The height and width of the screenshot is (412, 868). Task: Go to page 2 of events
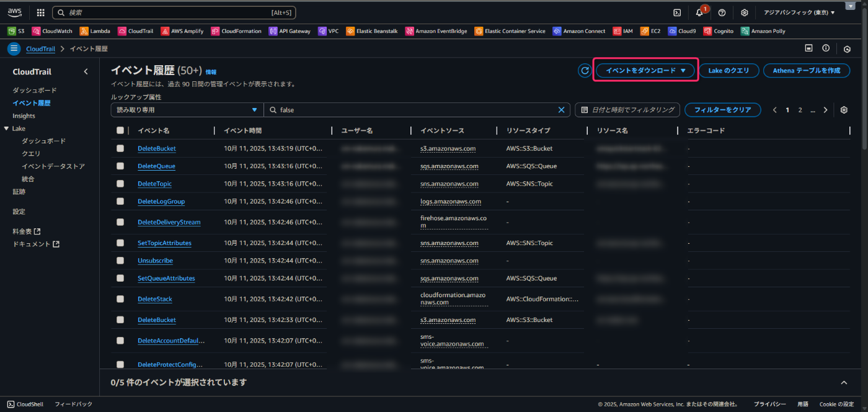pos(800,110)
